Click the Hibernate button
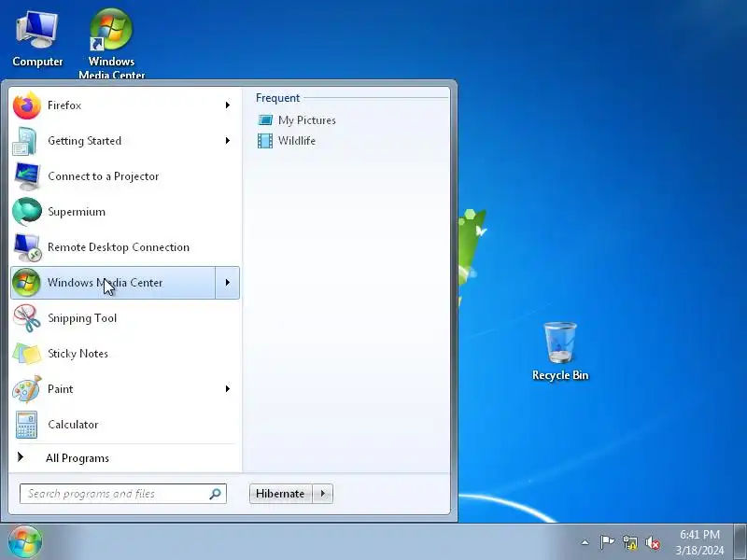Screen dimensions: 747x560 [x=281, y=494]
